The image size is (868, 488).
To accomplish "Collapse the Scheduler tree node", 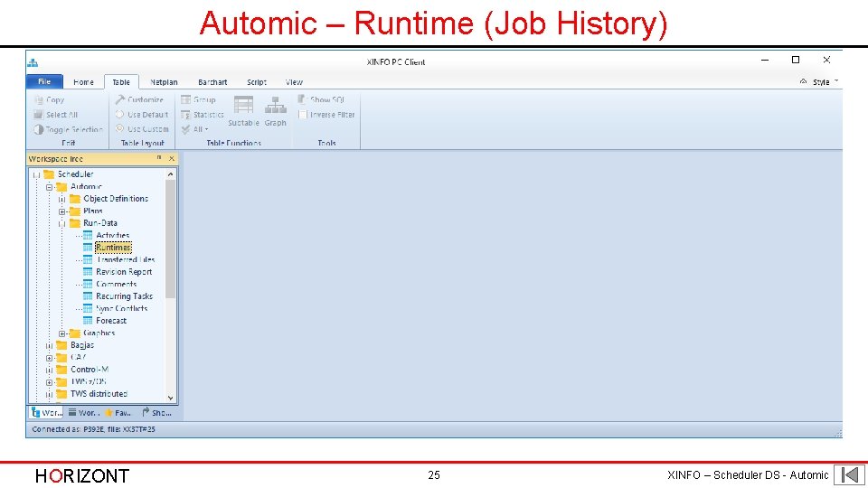I will 36,174.
